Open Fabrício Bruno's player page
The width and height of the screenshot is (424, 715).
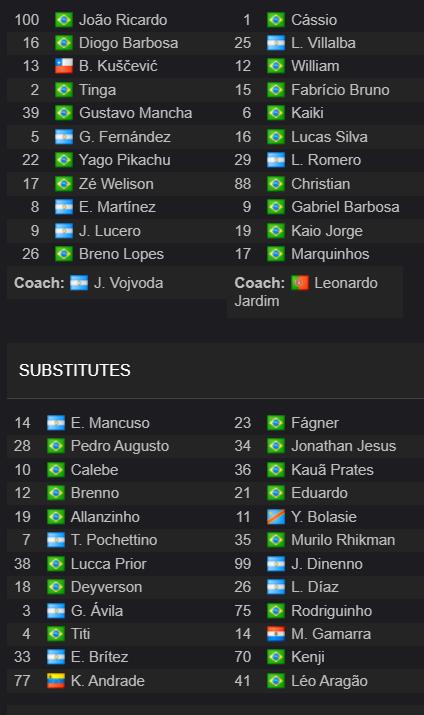pyautogui.click(x=340, y=90)
